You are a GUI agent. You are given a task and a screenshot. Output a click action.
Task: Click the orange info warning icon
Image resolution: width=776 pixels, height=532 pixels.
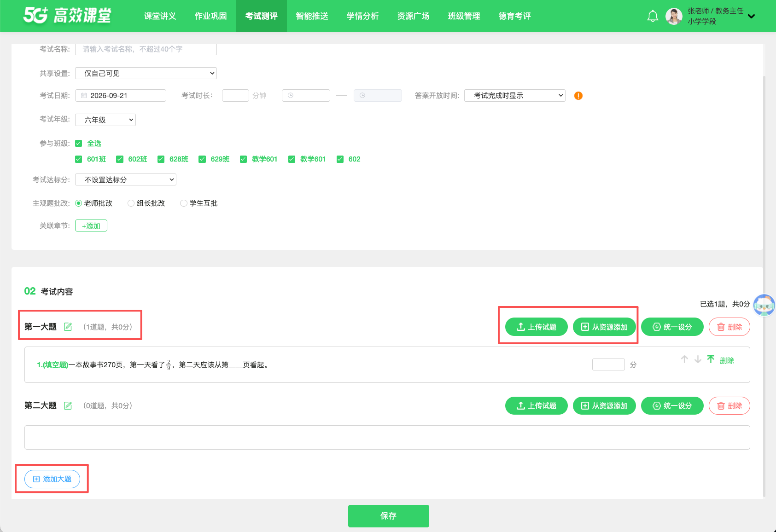click(578, 96)
